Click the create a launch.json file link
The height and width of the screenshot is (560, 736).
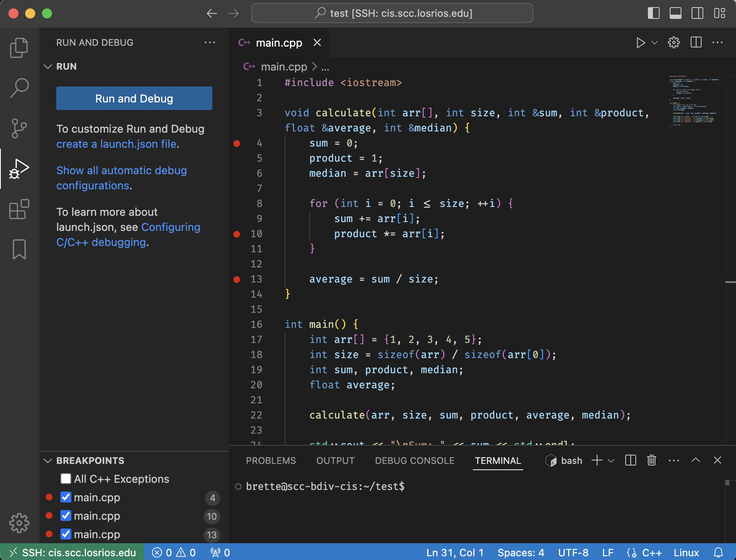tap(116, 144)
